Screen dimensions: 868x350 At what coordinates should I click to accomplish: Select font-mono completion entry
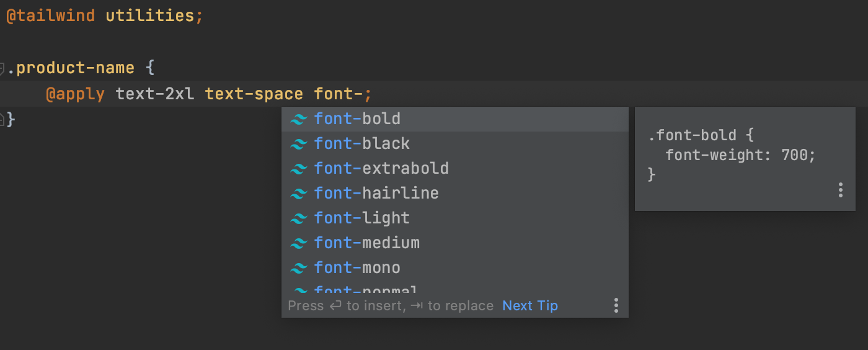357,268
